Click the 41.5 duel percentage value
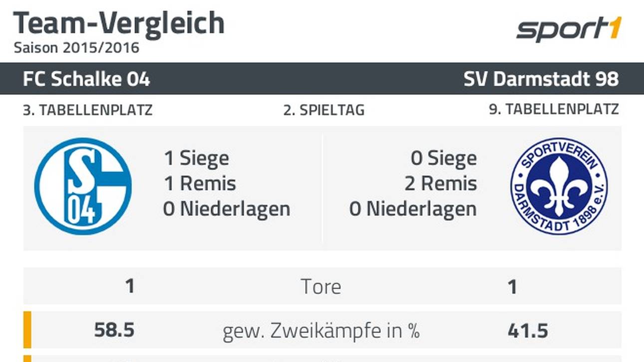 (528, 330)
